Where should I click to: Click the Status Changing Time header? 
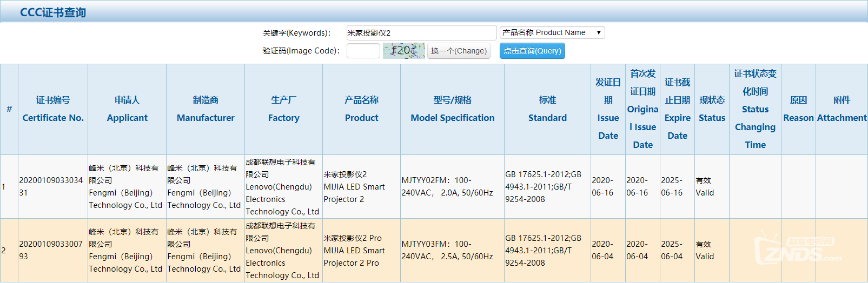point(756,109)
